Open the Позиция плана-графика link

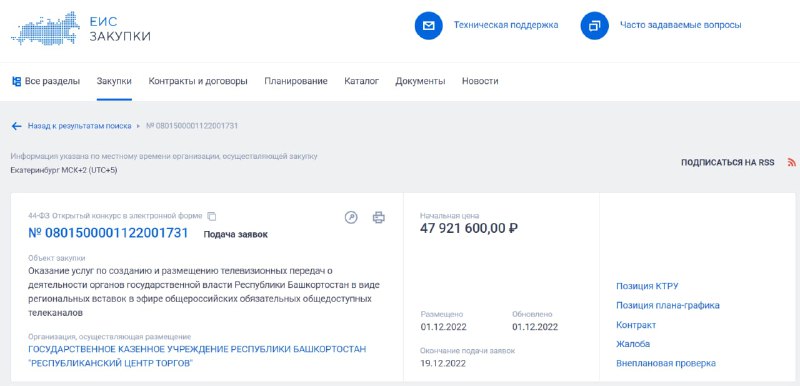[x=668, y=305]
